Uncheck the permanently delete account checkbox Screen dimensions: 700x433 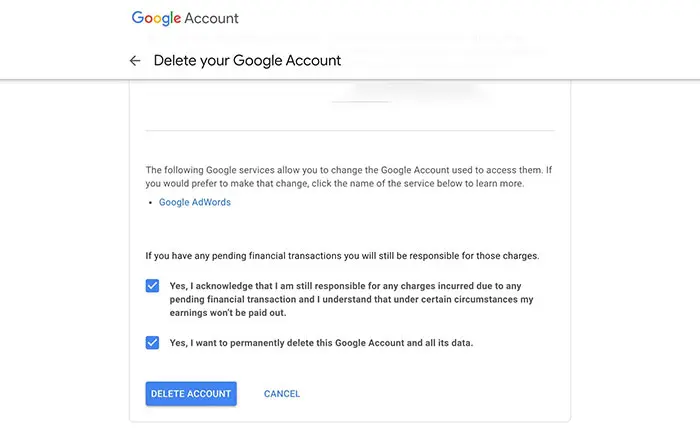(x=152, y=342)
